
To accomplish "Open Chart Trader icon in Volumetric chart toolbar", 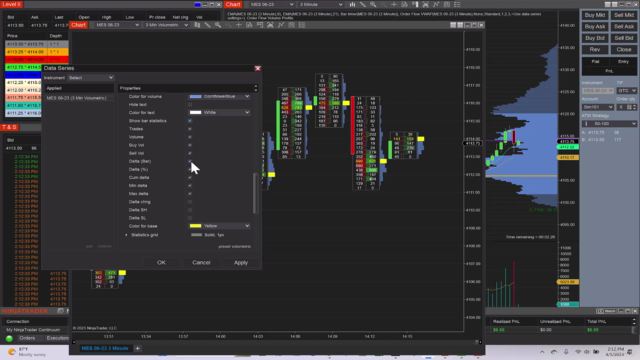I will [260, 25].
